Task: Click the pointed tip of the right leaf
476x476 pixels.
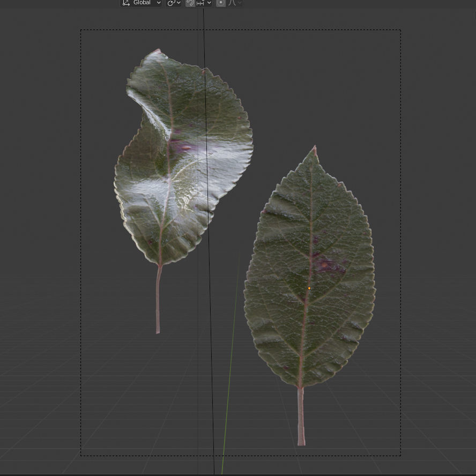Action: [x=315, y=146]
